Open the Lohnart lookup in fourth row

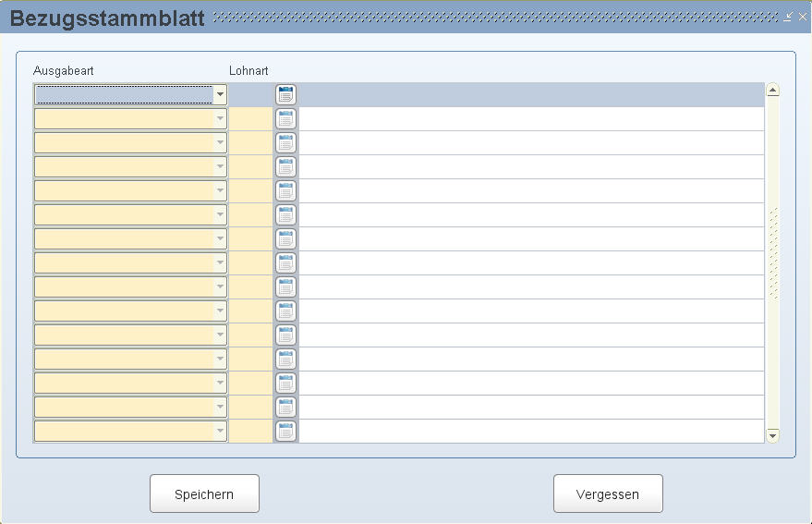(285, 167)
